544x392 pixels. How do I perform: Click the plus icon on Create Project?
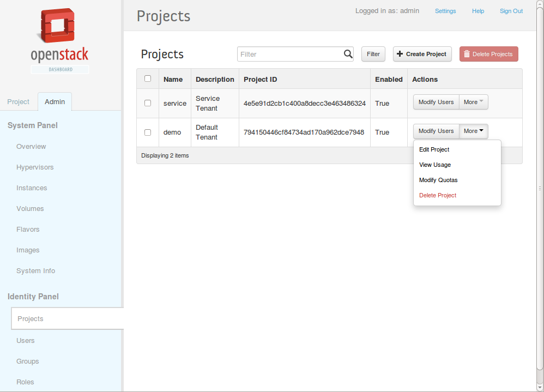(x=400, y=54)
